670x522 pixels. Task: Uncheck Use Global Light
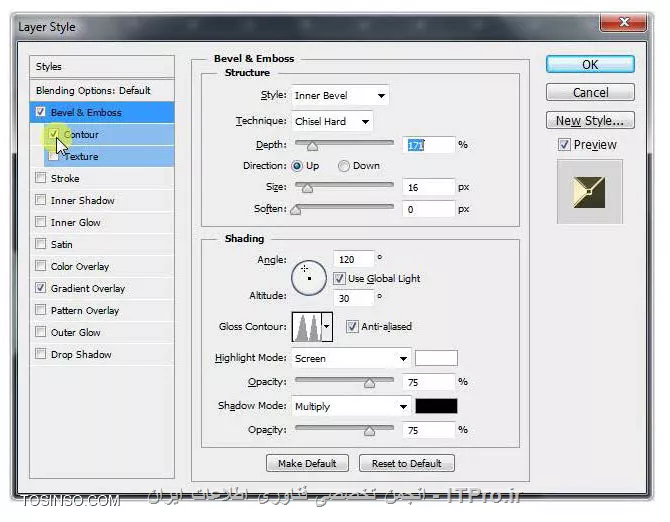pos(339,279)
